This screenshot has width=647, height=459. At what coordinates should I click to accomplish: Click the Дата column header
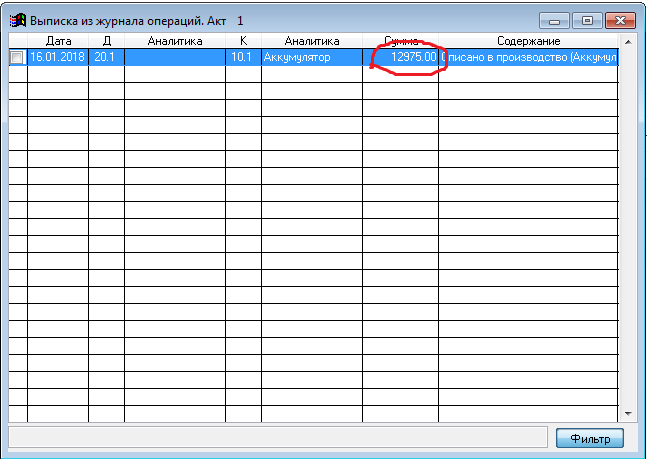click(x=58, y=41)
